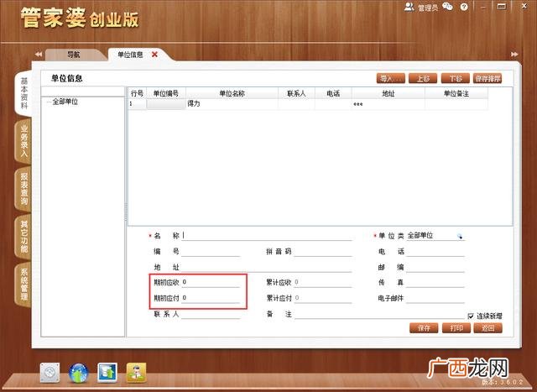Viewport: 537px width, 392px height.
Task: Open the 业务录入 side tab
Action: [23, 141]
